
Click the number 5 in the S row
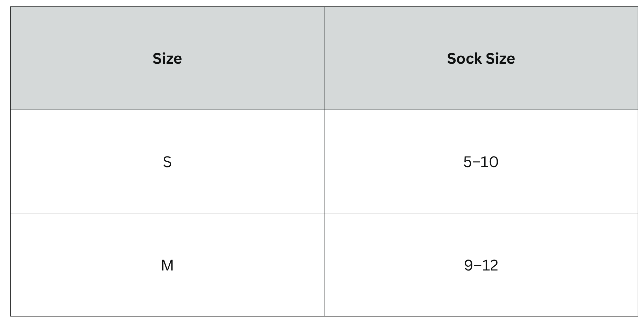(x=468, y=162)
